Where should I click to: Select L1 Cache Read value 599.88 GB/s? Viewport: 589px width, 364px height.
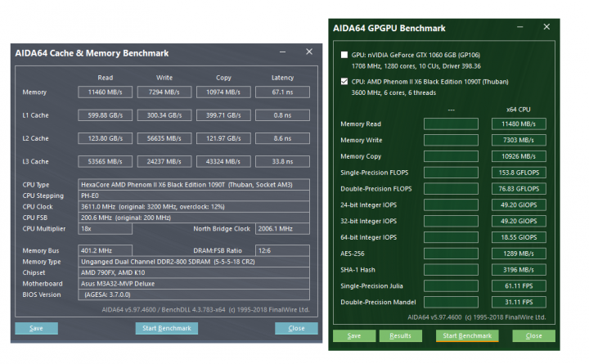106,115
